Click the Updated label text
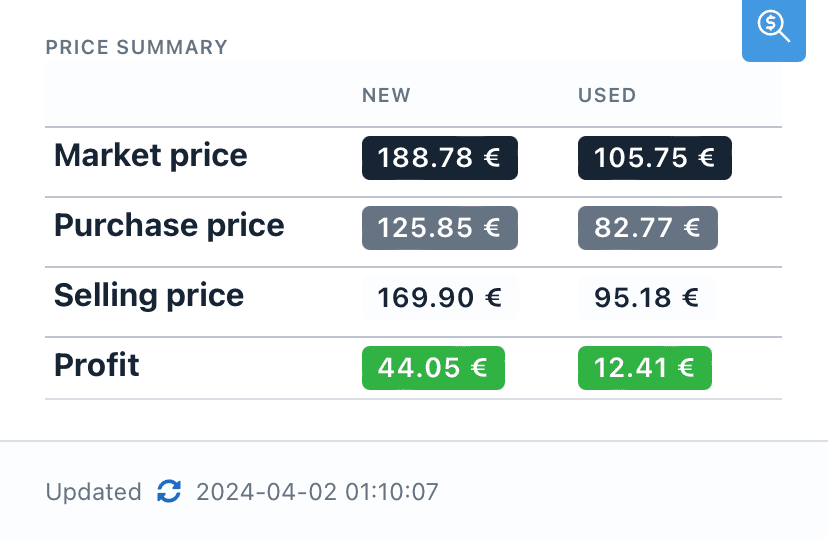Image resolution: width=828 pixels, height=538 pixels. point(94,492)
